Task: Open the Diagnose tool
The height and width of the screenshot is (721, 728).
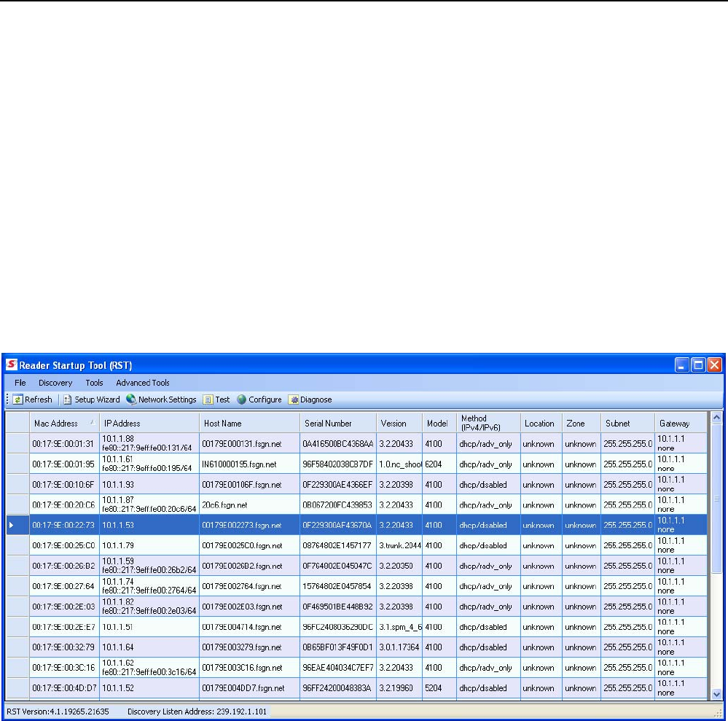Action: click(310, 400)
